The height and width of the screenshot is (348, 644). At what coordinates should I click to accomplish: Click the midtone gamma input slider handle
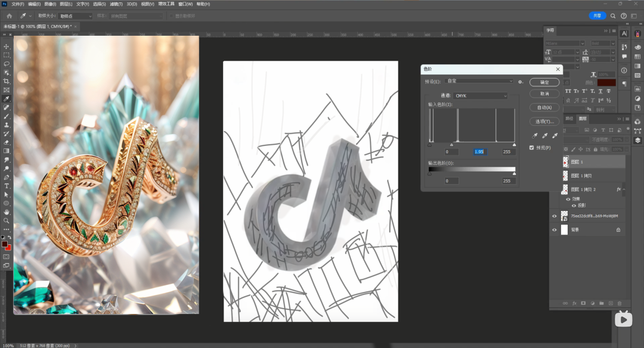point(452,144)
